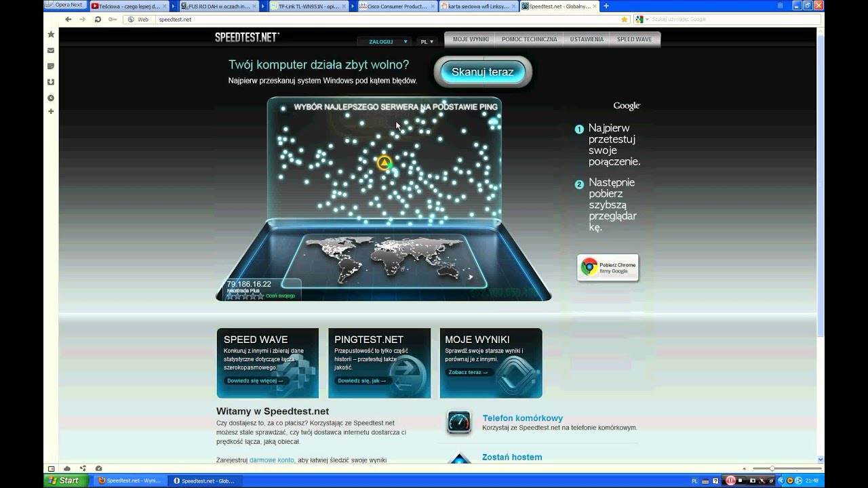
Task: Click the speedometer Telefon komórkowy icon
Action: pos(459,422)
